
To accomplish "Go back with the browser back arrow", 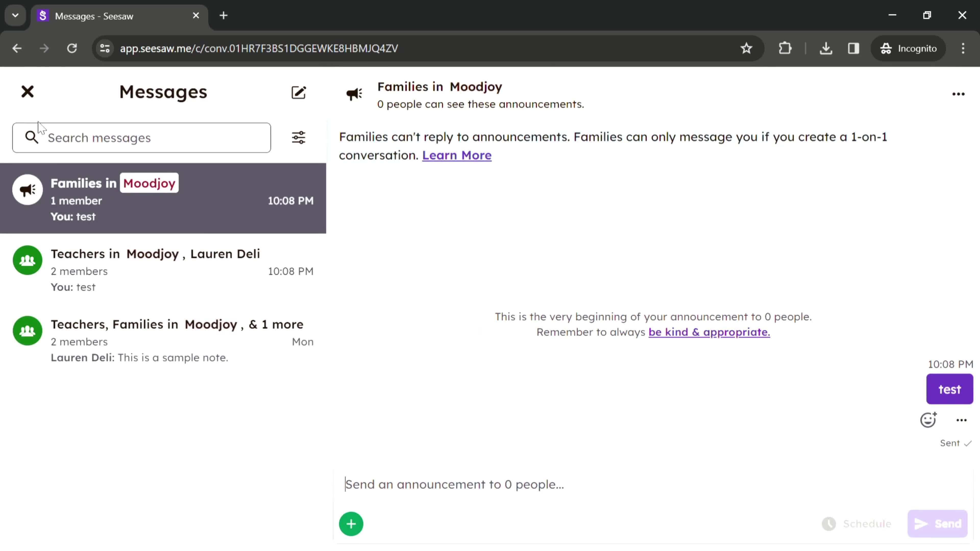I will 17,48.
